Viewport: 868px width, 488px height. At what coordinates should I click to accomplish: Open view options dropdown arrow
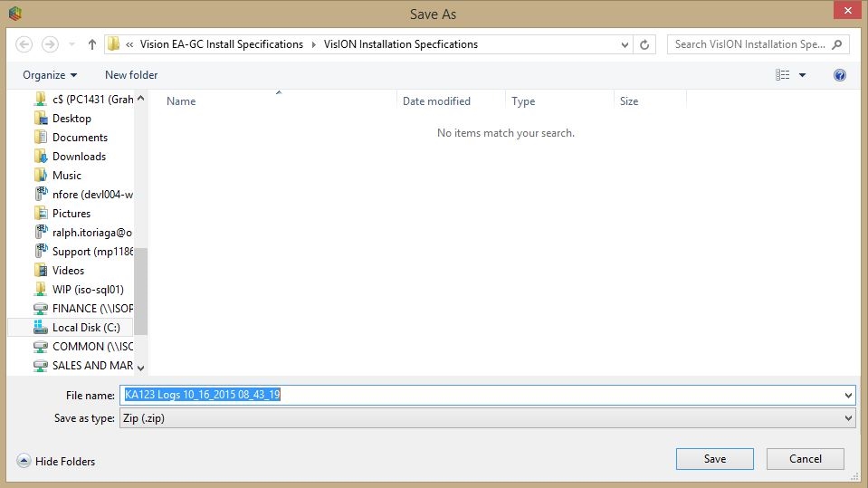coord(802,75)
